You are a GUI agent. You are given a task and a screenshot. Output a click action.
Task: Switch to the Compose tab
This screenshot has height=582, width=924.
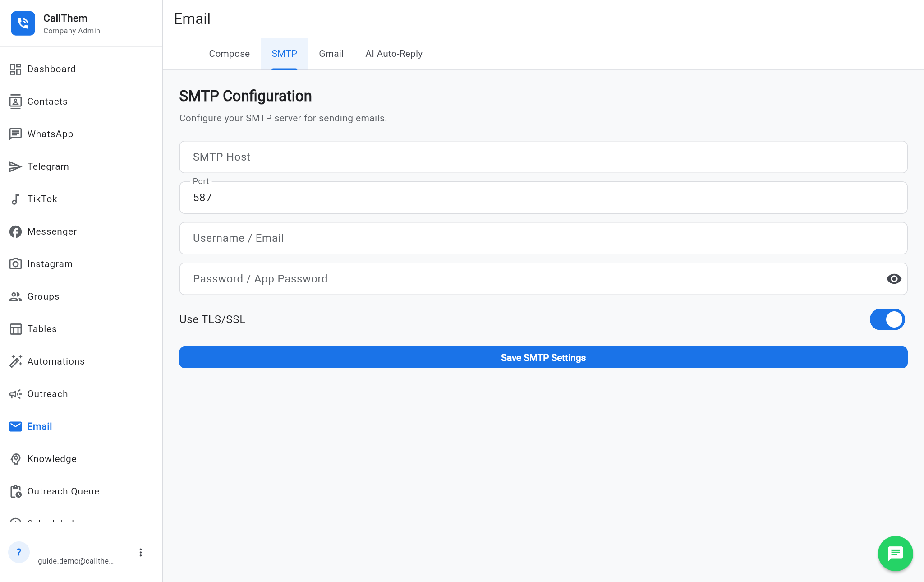pyautogui.click(x=229, y=54)
